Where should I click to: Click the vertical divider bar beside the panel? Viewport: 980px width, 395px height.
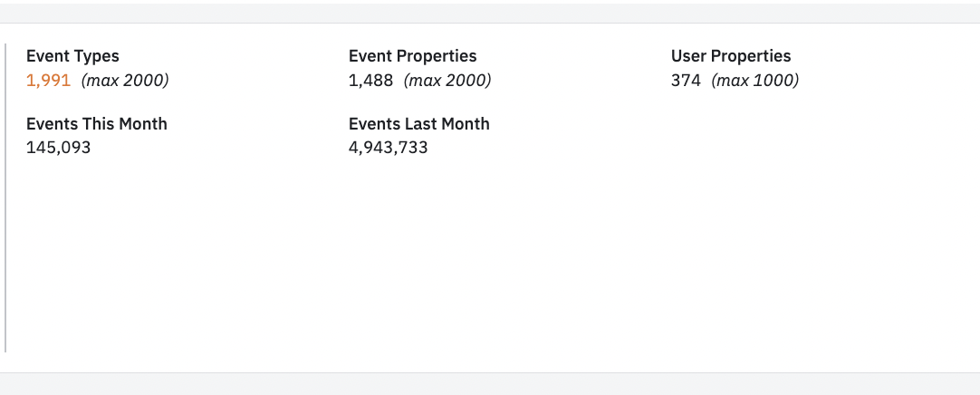click(5, 198)
